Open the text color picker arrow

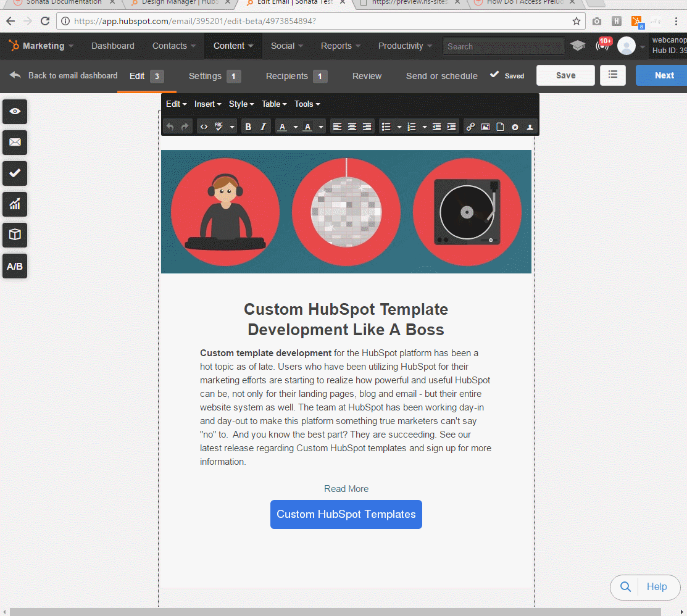(296, 127)
